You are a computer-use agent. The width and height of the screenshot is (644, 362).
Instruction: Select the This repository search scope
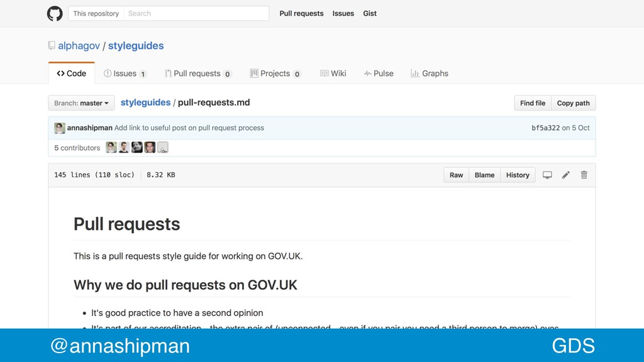click(x=96, y=14)
